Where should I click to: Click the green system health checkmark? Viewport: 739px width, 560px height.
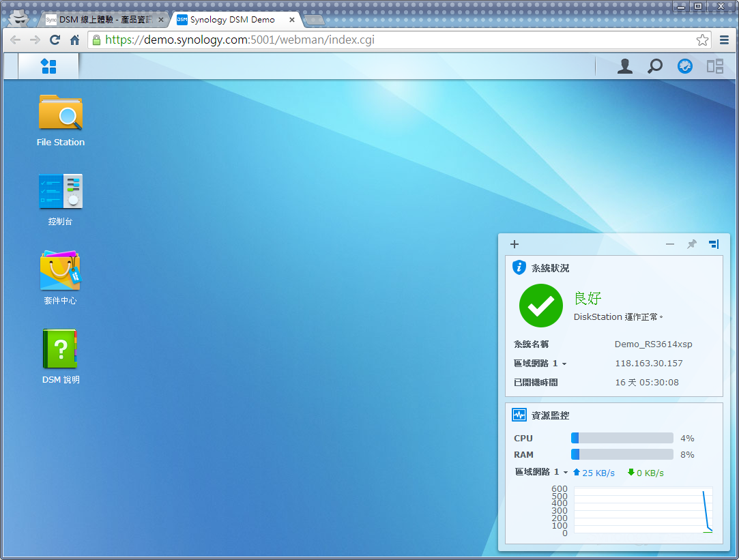click(540, 306)
